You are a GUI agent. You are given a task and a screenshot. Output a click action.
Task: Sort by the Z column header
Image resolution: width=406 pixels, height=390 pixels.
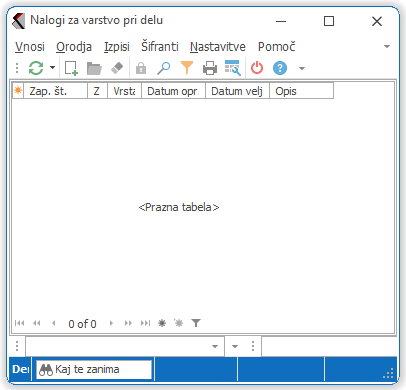tap(97, 91)
